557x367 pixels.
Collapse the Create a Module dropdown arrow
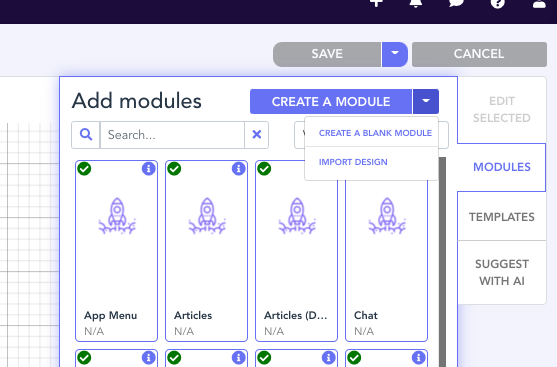(x=426, y=102)
